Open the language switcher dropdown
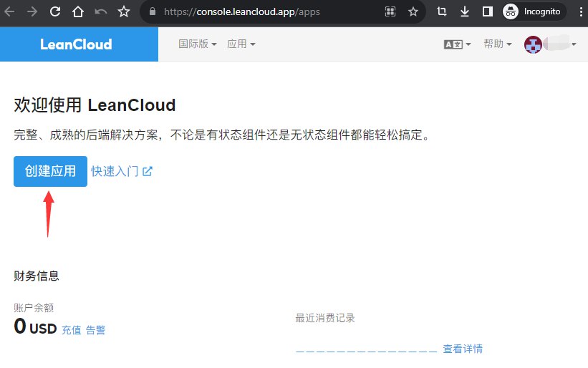588x368 pixels. (457, 44)
